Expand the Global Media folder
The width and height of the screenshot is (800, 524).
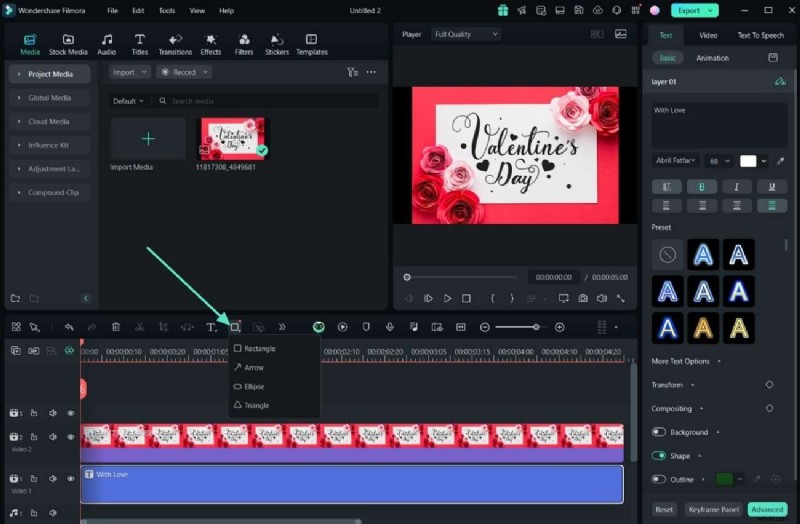click(x=49, y=98)
